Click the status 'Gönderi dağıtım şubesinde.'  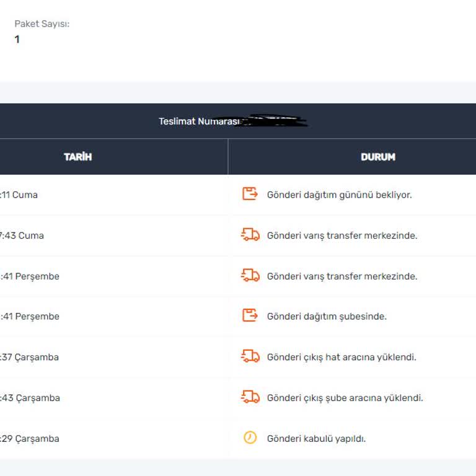coord(327,316)
